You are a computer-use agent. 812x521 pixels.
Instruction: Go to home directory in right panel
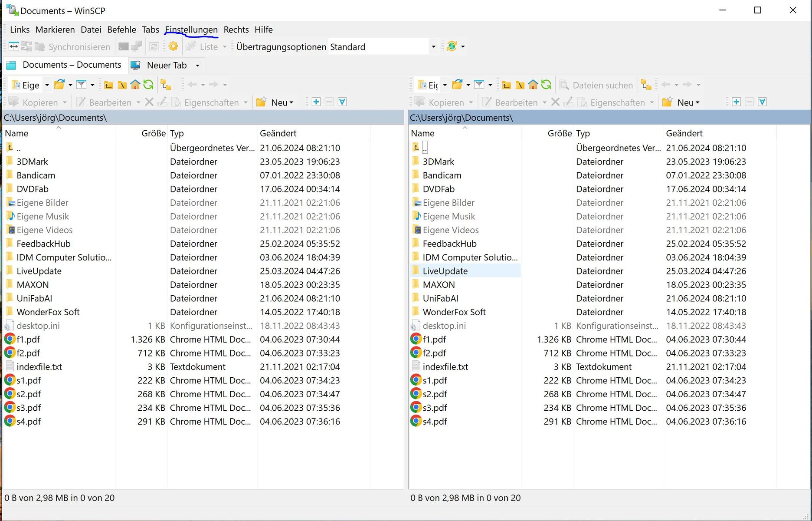coord(533,85)
